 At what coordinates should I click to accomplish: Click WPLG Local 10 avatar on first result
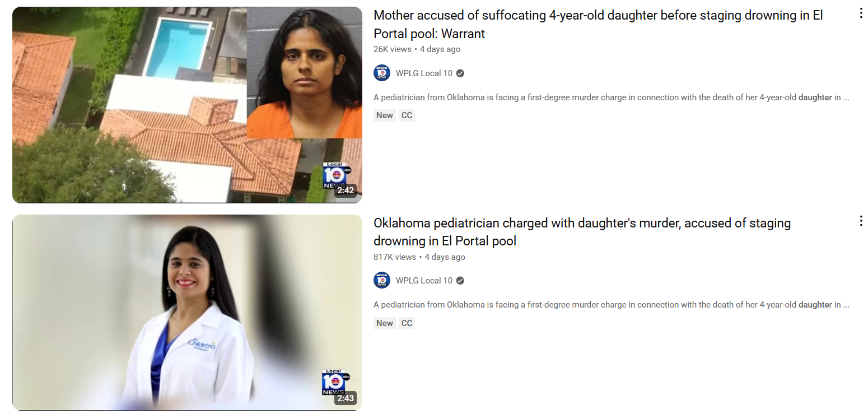tap(382, 73)
